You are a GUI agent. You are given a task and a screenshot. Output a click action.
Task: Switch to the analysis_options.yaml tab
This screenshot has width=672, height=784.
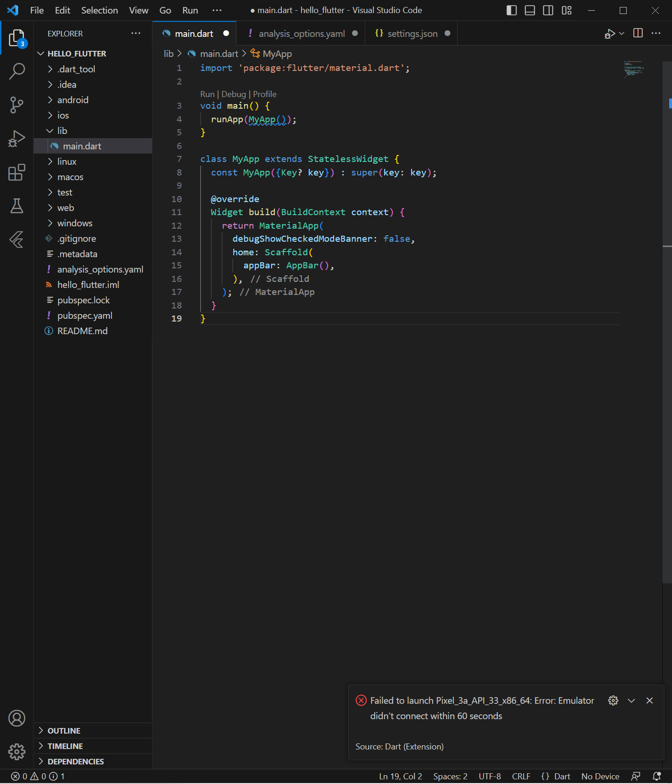click(x=302, y=34)
